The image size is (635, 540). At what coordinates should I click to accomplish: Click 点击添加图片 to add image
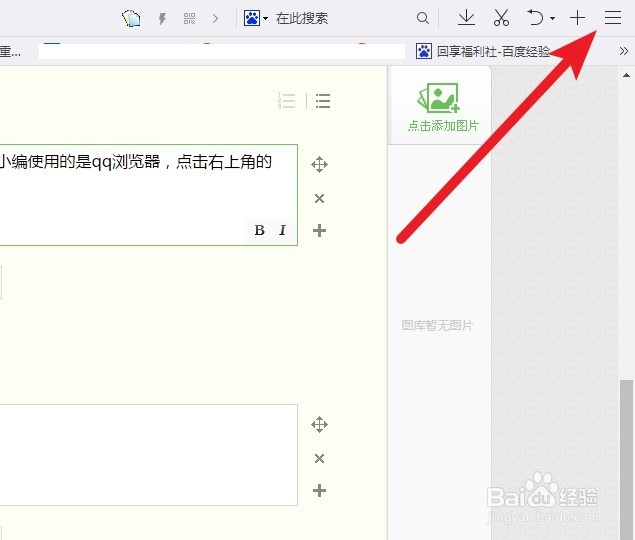click(443, 107)
